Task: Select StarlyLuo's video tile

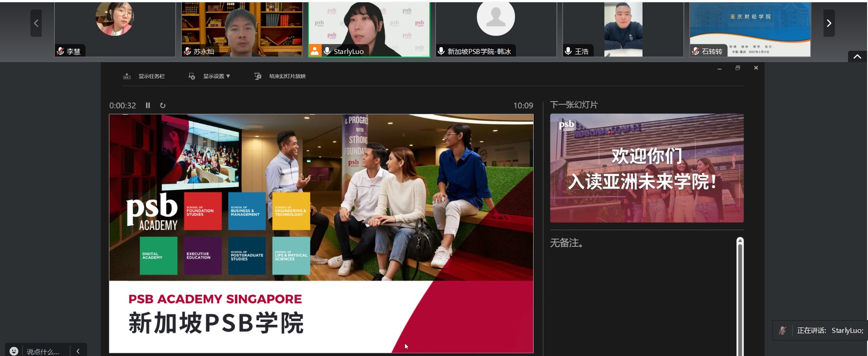Action: pos(369,27)
